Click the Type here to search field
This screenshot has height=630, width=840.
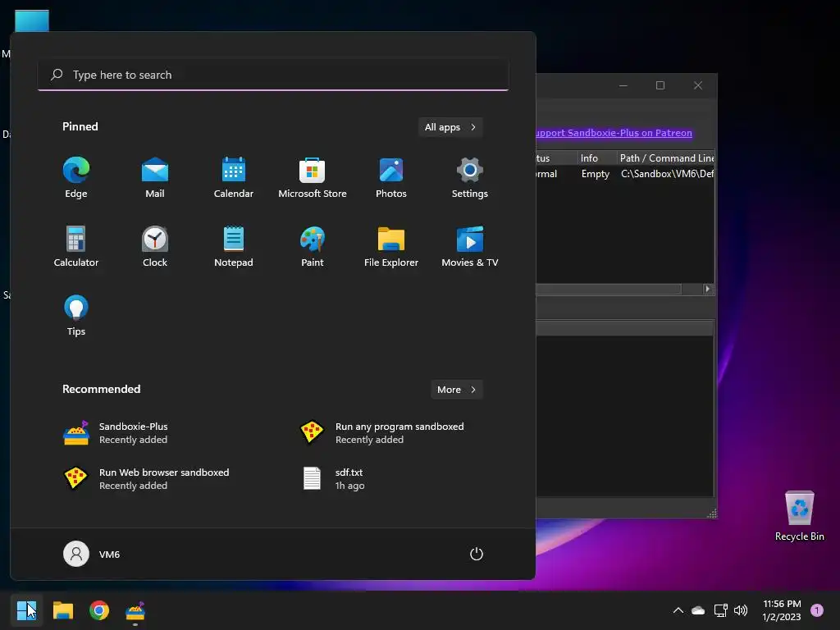[x=273, y=75]
